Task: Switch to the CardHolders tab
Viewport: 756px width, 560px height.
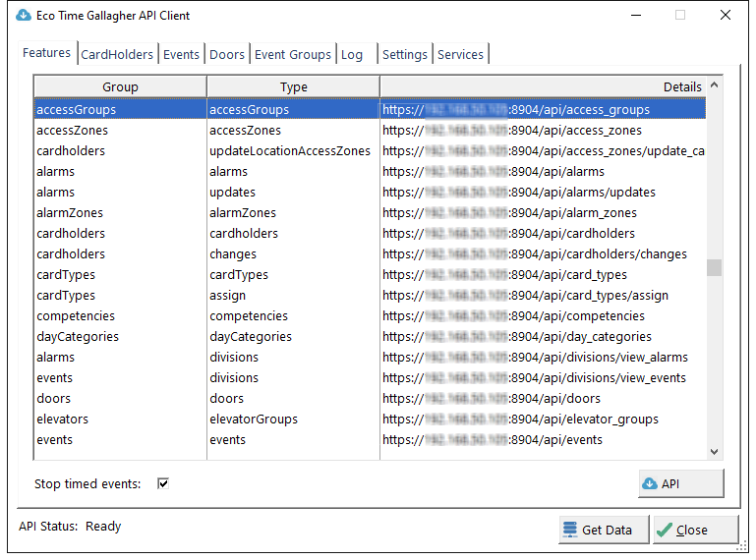Action: (x=117, y=54)
